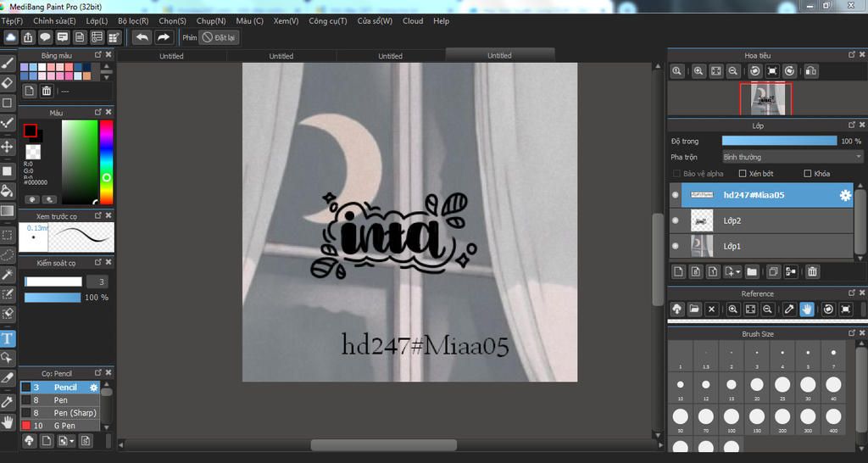The width and height of the screenshot is (868, 463).
Task: Select the Move tool
Action: (x=7, y=147)
